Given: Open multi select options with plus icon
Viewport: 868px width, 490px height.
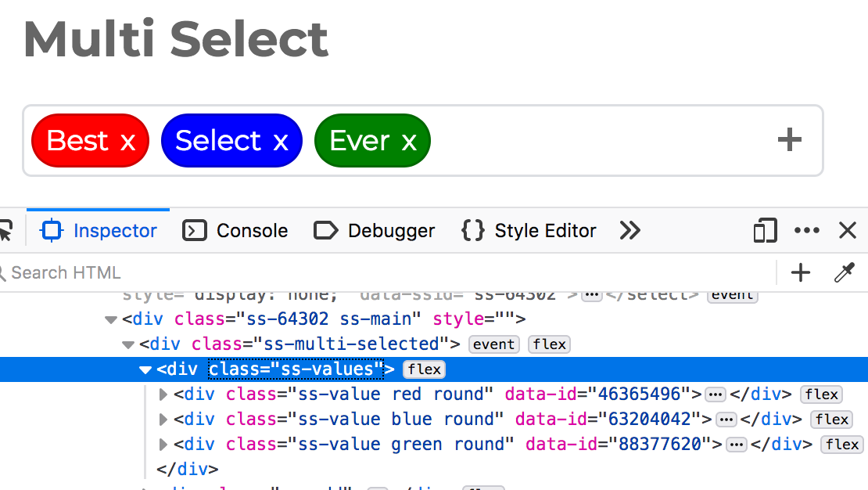Looking at the screenshot, I should click(789, 139).
